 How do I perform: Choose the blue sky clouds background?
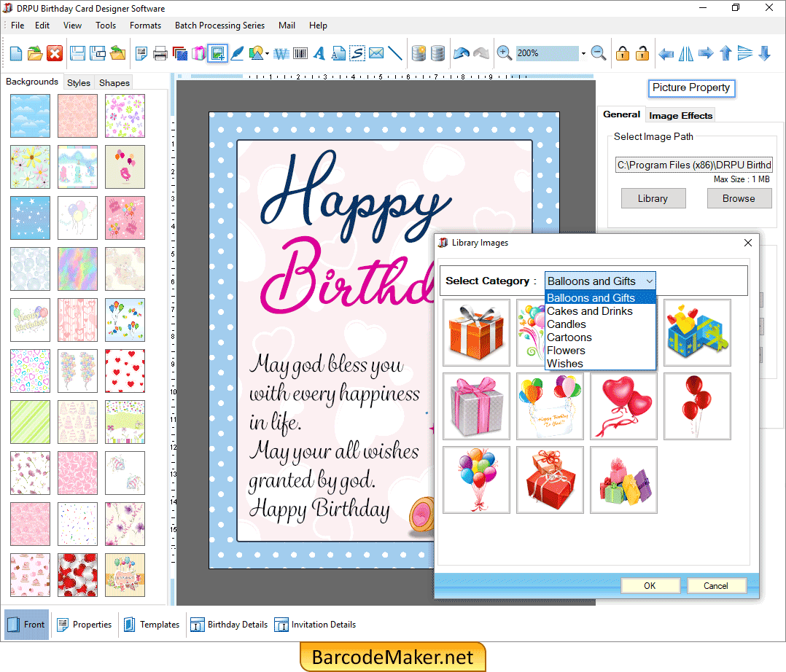pos(30,116)
